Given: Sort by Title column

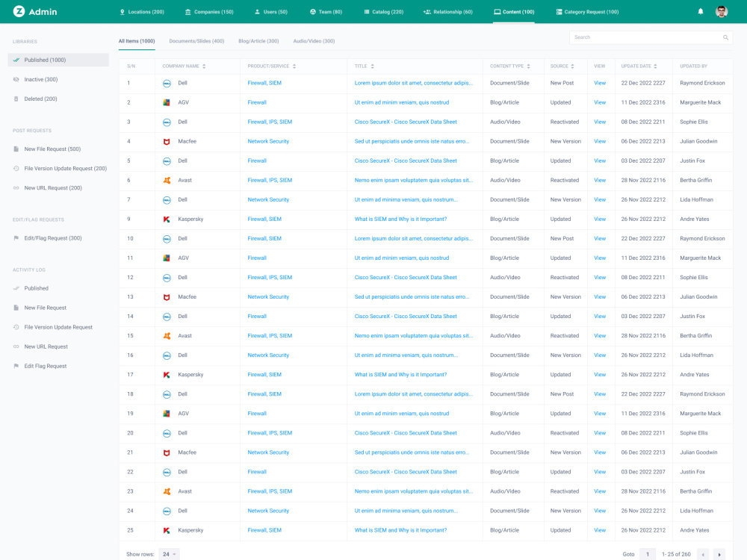Looking at the screenshot, I should tap(372, 66).
